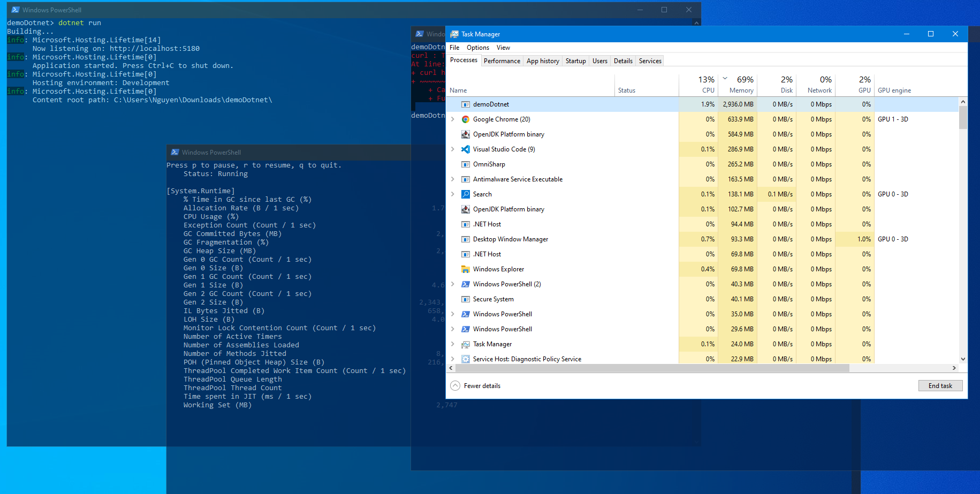
Task: Click the Windows Explorer process icon
Action: [x=465, y=269]
